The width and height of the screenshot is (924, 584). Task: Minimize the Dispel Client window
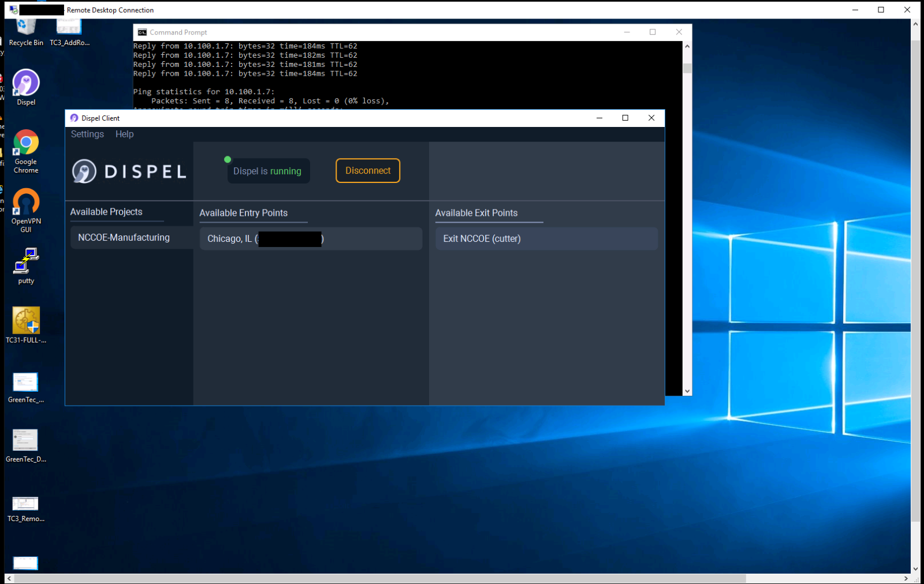coord(599,118)
